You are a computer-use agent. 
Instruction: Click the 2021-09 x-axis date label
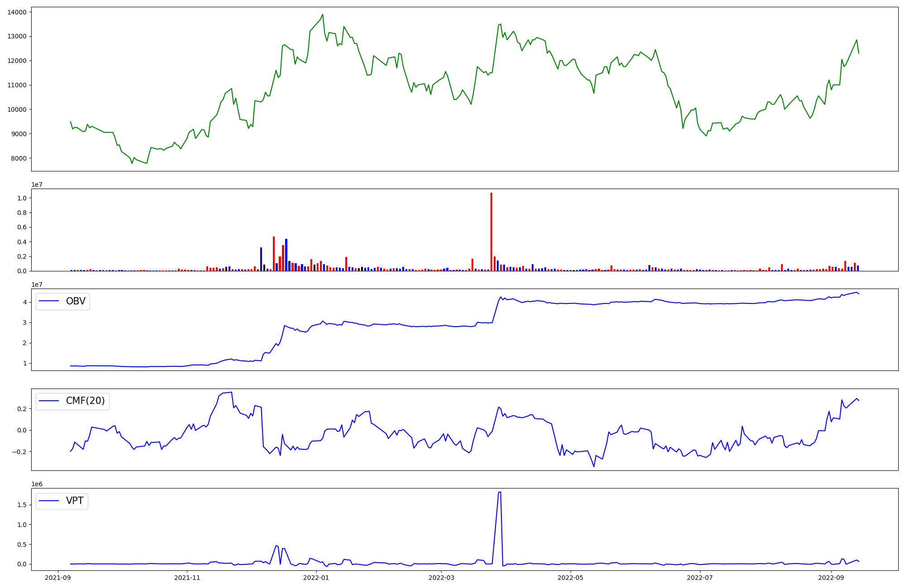[57, 578]
